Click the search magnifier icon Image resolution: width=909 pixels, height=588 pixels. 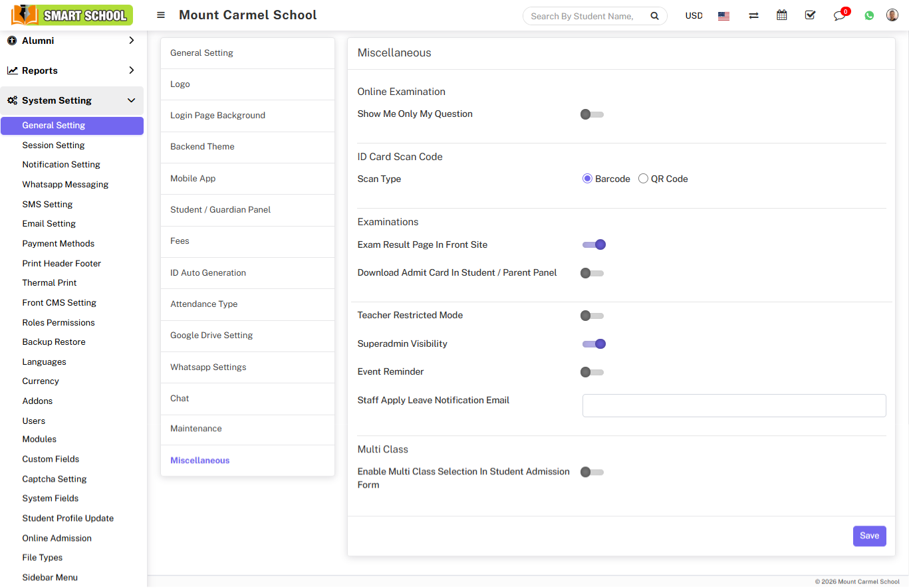(x=654, y=16)
